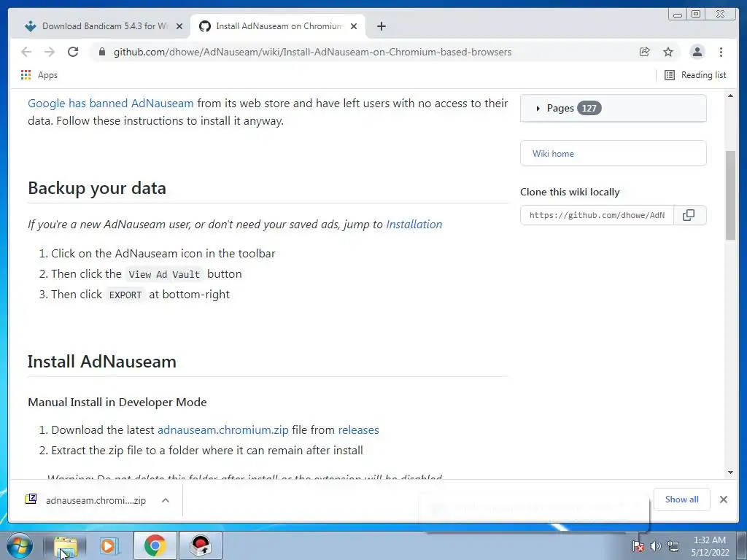
Task: Click the 'Install AdNauseam' heading
Action: pyautogui.click(x=102, y=362)
